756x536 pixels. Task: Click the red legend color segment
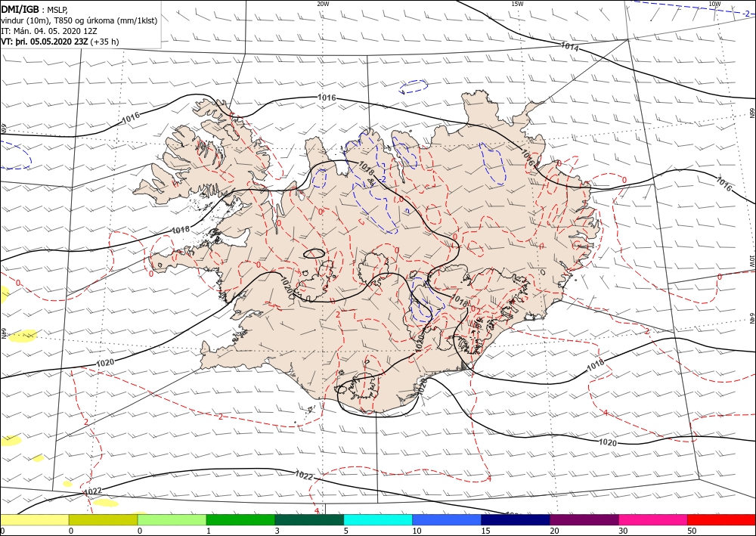click(721, 519)
